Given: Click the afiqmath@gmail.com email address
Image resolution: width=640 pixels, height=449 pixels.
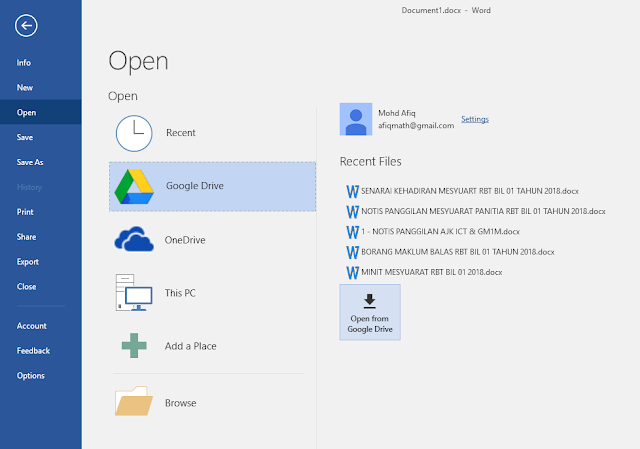Looking at the screenshot, I should click(x=416, y=126).
